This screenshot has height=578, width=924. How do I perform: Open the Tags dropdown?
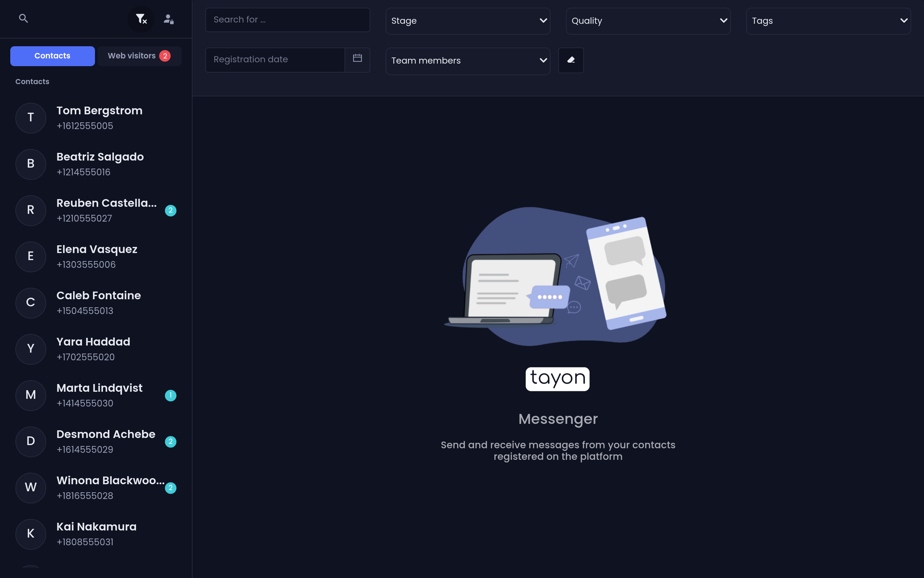click(x=828, y=21)
